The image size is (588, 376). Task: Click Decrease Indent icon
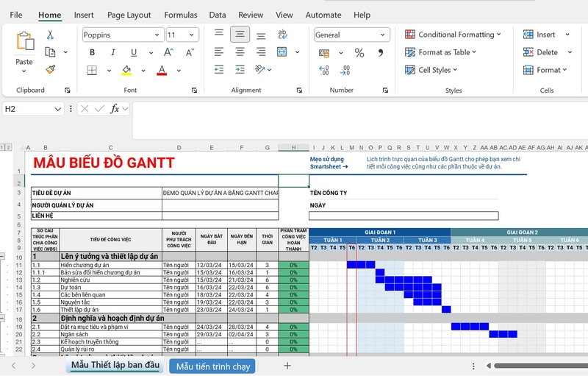click(219, 69)
